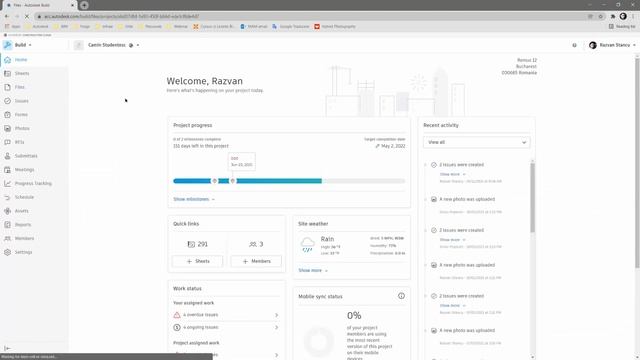Open the RFIs tool icon
This screenshot has height=360, width=640.
[7, 142]
